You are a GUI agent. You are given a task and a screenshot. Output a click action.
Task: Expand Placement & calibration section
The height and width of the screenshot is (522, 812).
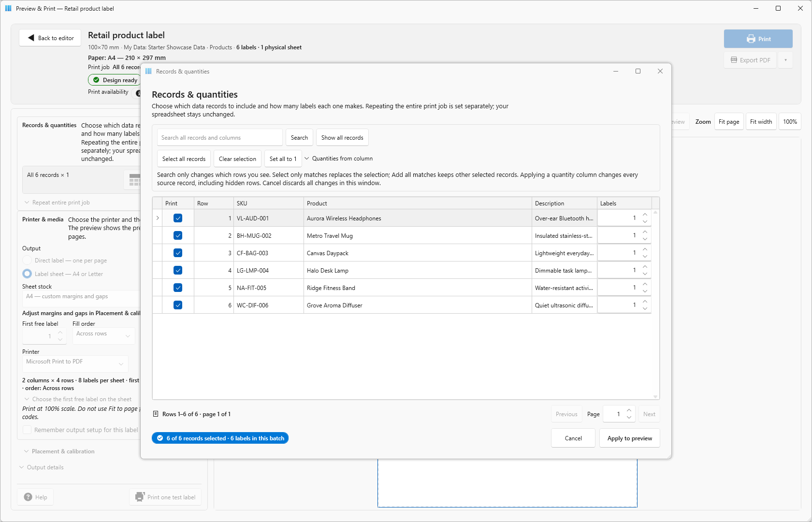(59, 451)
